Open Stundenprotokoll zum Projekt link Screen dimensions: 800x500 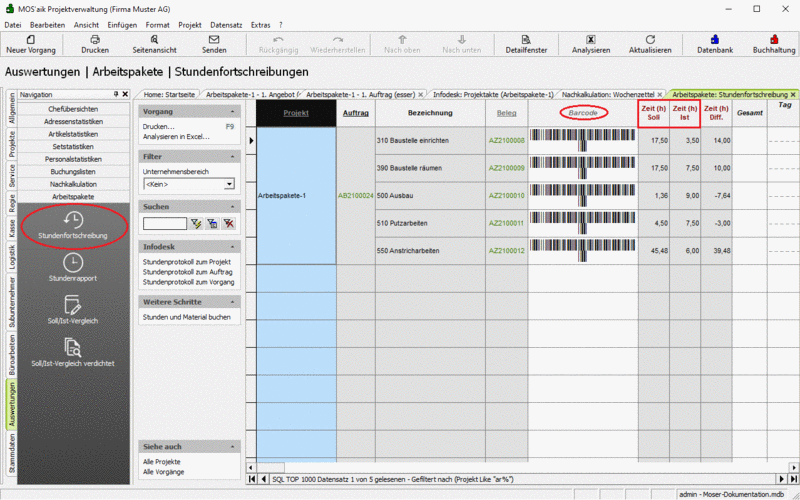pos(187,262)
